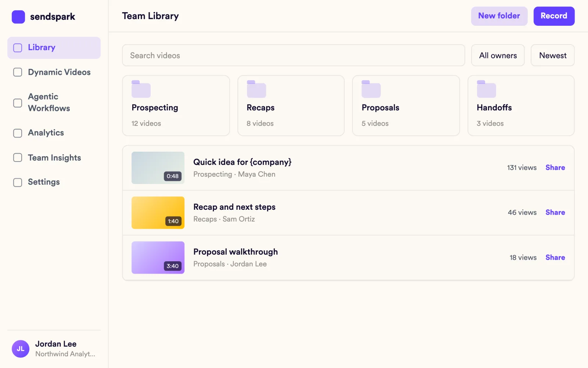
Task: Switch to Analytics view
Action: 46,132
